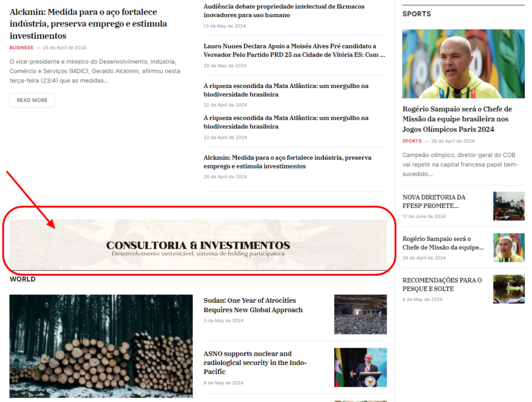The width and height of the screenshot is (532, 402).
Task: Click the fishing boat thumbnail in the sidebar
Action: coord(509,289)
